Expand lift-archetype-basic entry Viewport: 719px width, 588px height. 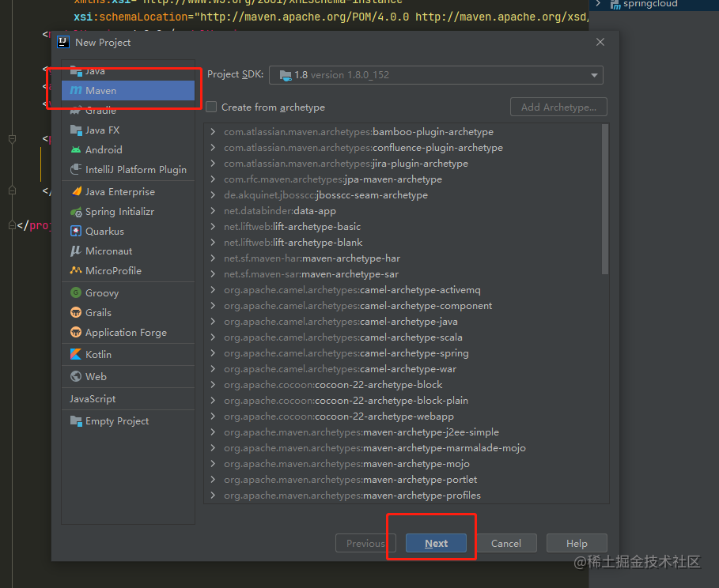(x=213, y=226)
